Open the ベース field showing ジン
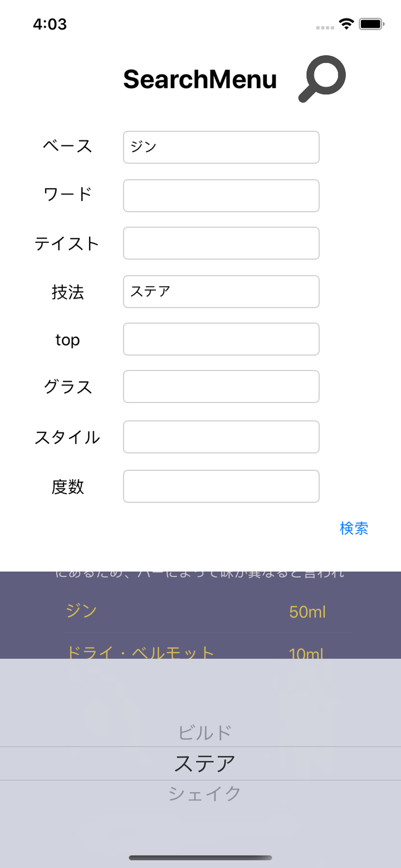This screenshot has height=868, width=401. coord(221,147)
